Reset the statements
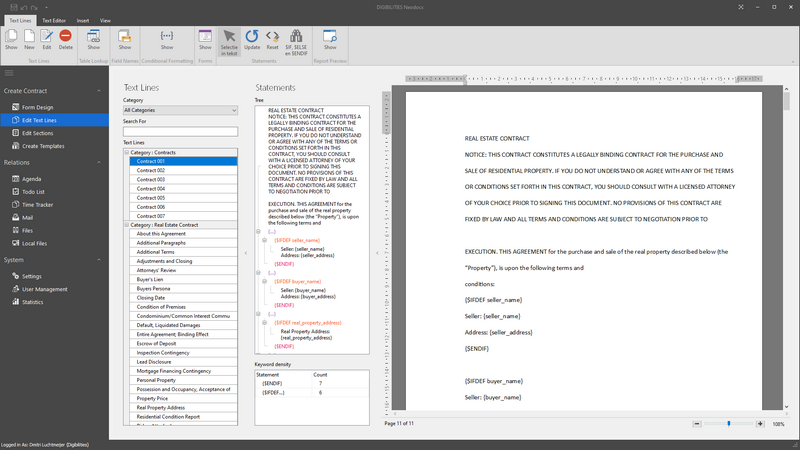 pyautogui.click(x=272, y=39)
